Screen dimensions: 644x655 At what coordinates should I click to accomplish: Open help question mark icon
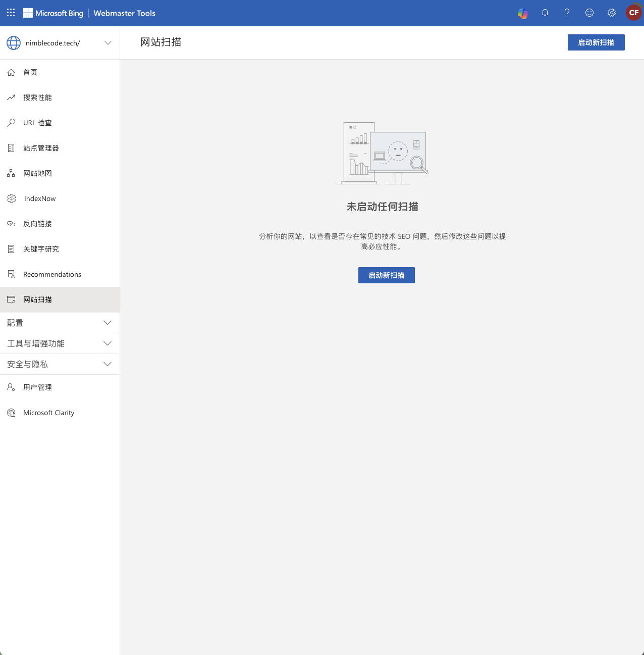tap(567, 13)
